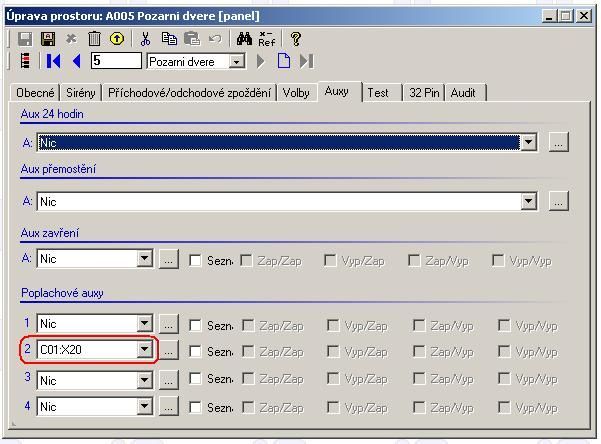
Task: Click the record number field showing 5
Action: pyautogui.click(x=116, y=62)
